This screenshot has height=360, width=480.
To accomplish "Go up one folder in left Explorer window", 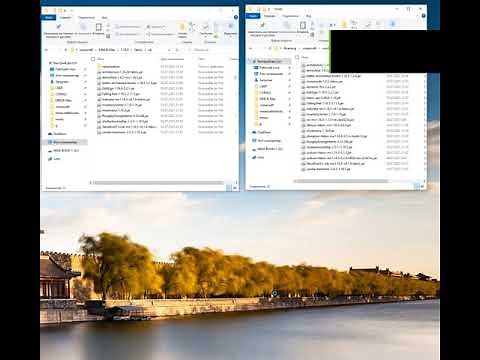I will [66, 50].
